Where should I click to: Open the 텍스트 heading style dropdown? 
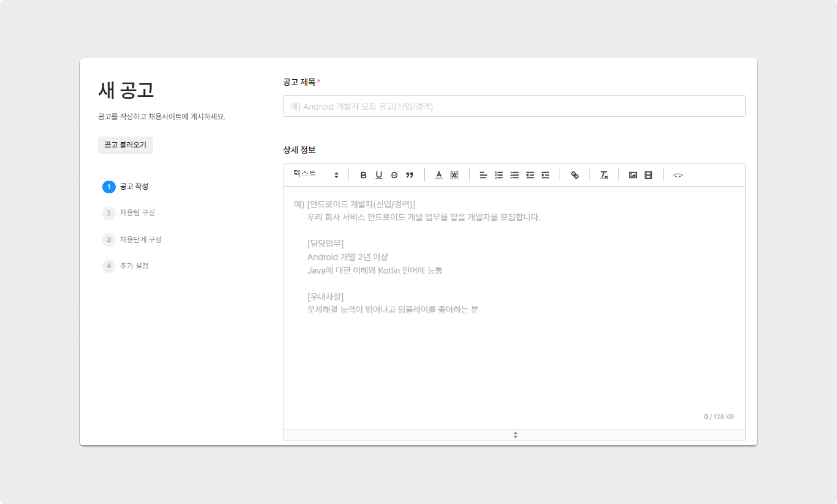[316, 175]
